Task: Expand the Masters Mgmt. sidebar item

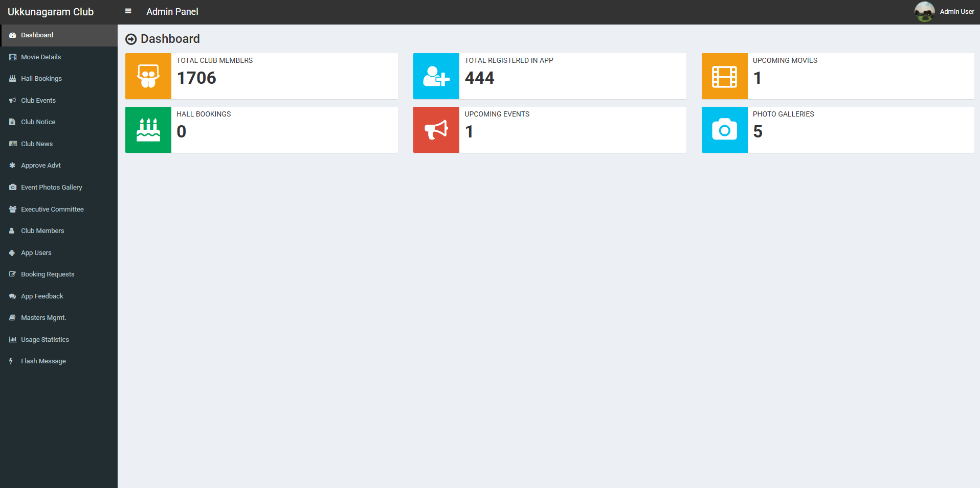Action: tap(43, 318)
